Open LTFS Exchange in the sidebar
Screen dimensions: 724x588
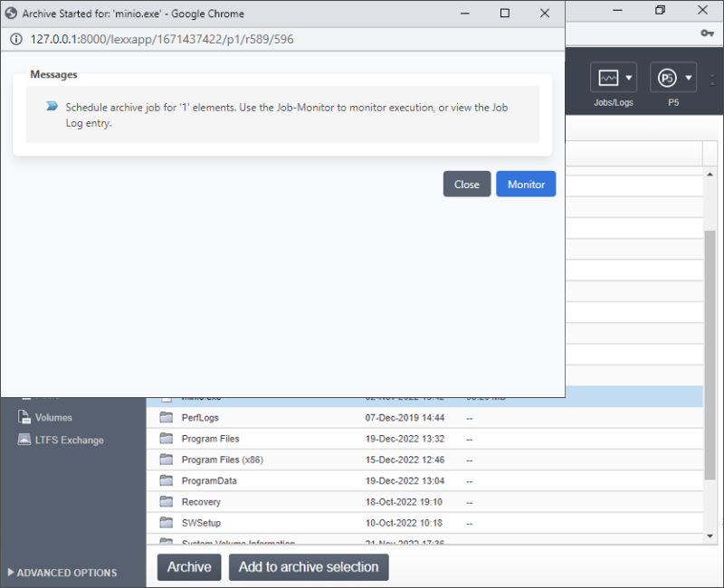point(70,441)
